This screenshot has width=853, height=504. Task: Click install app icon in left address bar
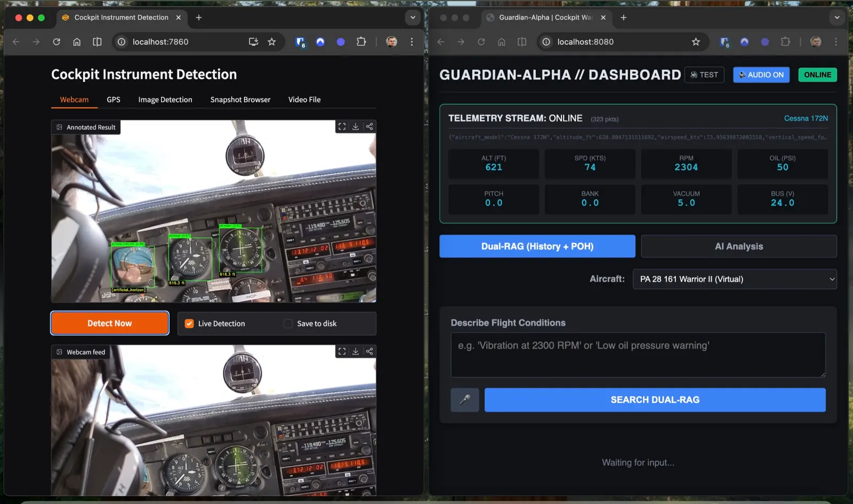pyautogui.click(x=253, y=42)
